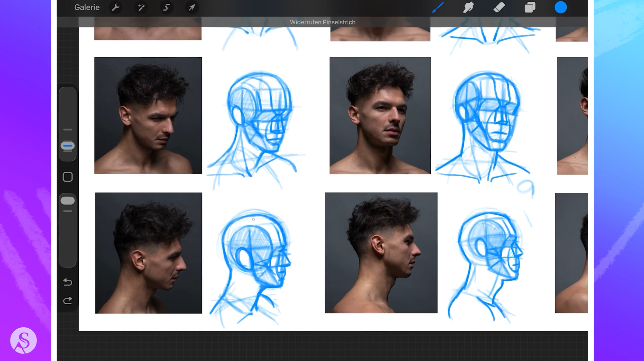Click the right-facing side profile photo

click(x=381, y=253)
